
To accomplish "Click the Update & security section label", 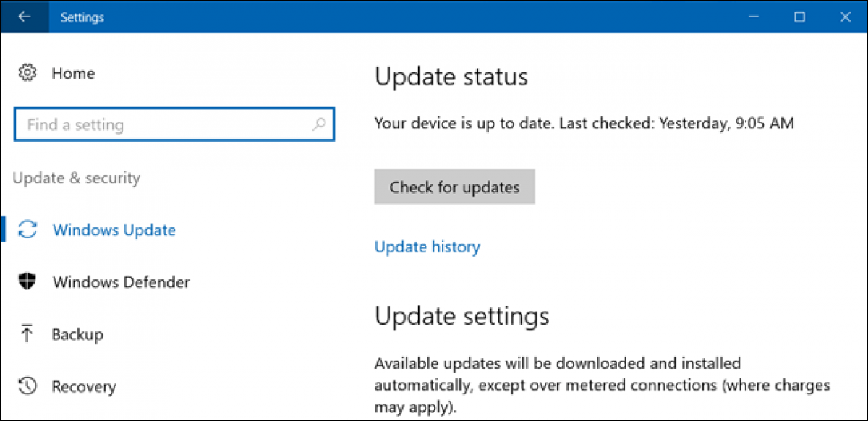I will [76, 177].
